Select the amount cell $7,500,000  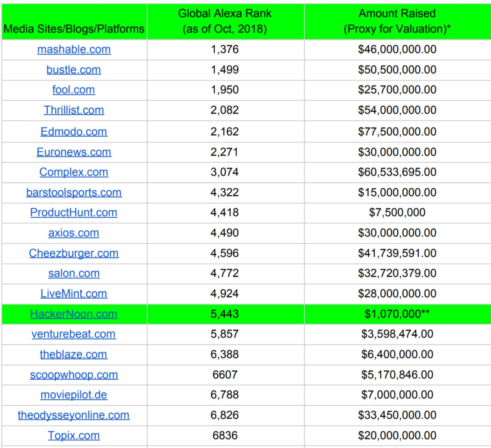[x=397, y=212]
